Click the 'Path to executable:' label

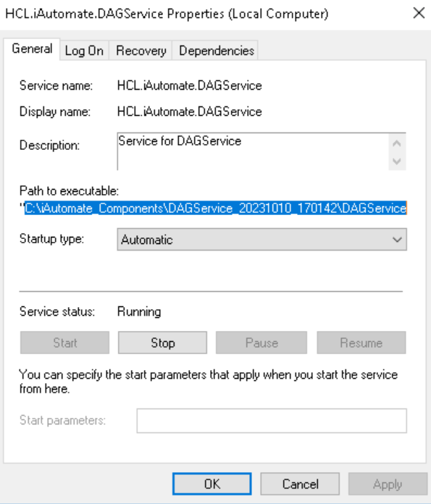click(69, 191)
